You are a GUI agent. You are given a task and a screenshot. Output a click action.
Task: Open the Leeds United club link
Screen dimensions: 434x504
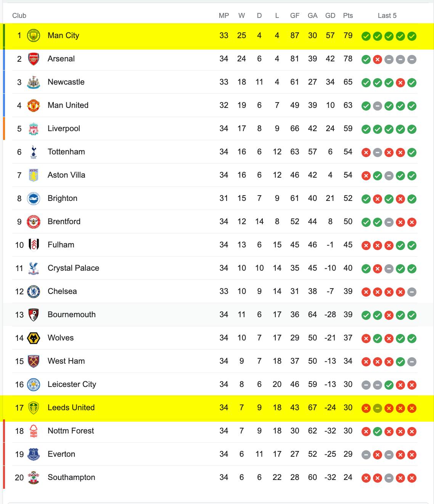(71, 408)
